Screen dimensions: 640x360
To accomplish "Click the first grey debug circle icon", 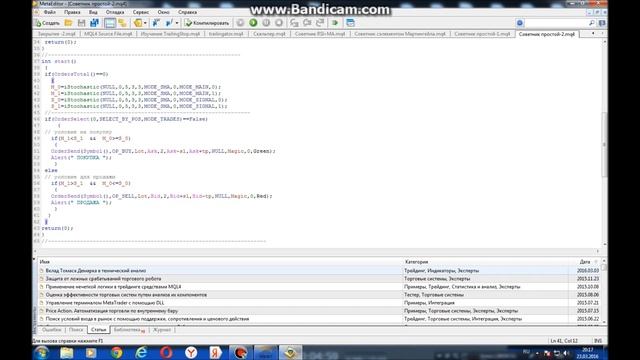I will click(x=240, y=23).
